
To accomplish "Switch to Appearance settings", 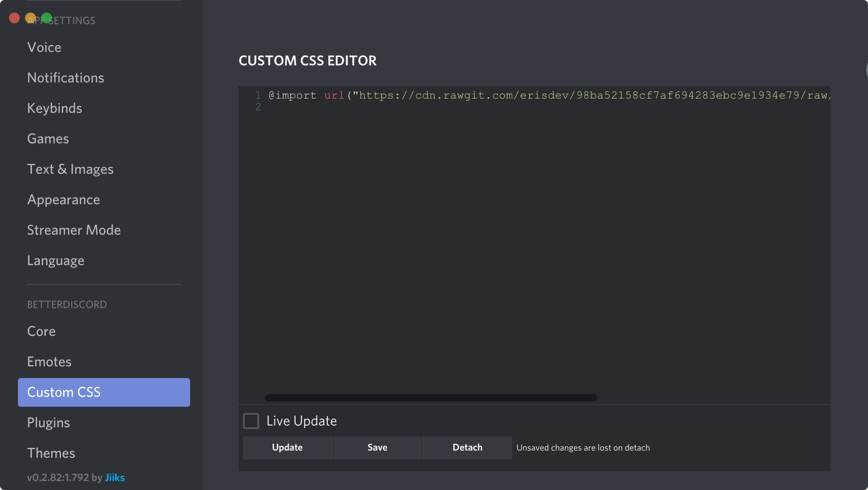I will point(104,200).
